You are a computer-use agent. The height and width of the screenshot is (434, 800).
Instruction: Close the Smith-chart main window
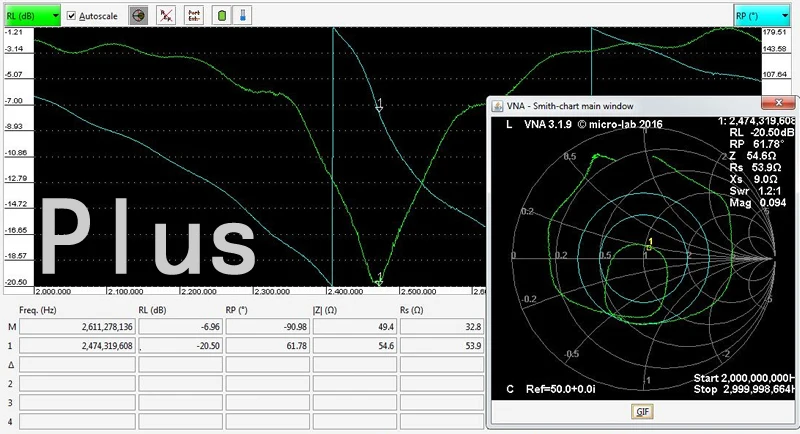pos(778,103)
